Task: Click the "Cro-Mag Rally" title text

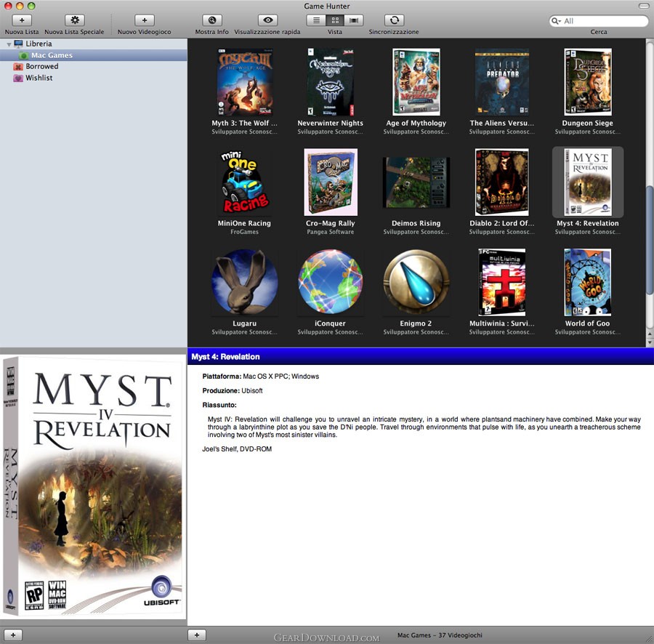Action: [x=331, y=224]
